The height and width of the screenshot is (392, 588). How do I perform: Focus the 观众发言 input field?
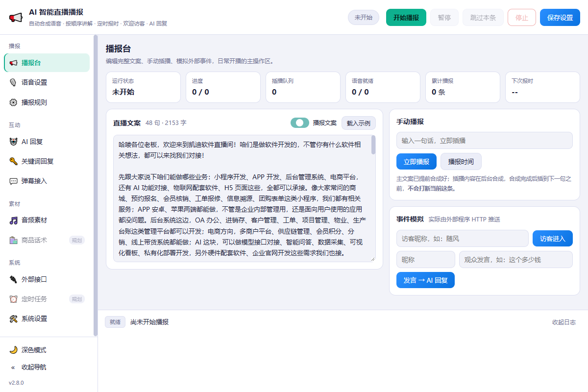point(516,260)
